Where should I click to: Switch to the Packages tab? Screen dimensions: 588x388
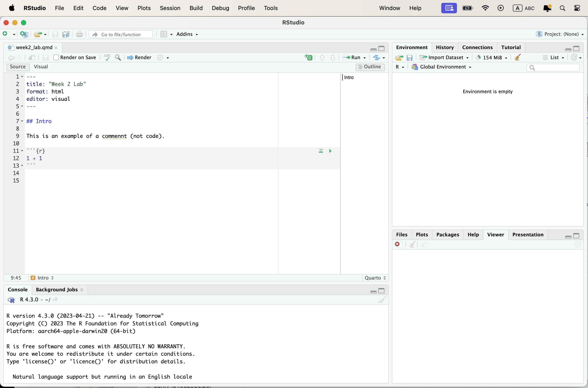coord(447,234)
